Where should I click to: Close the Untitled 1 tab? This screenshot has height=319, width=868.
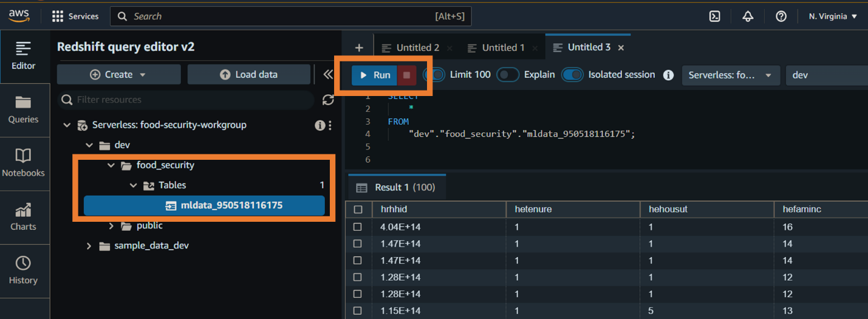tap(535, 47)
